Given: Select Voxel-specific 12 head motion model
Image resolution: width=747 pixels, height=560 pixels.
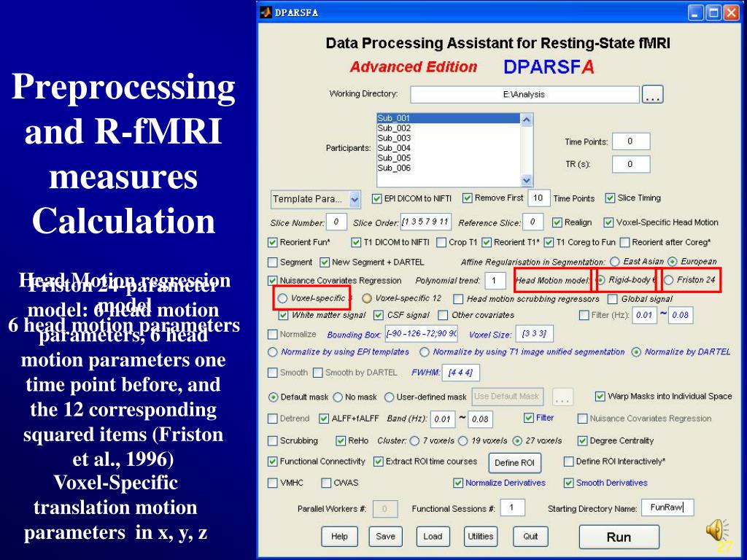Looking at the screenshot, I should 367,298.
